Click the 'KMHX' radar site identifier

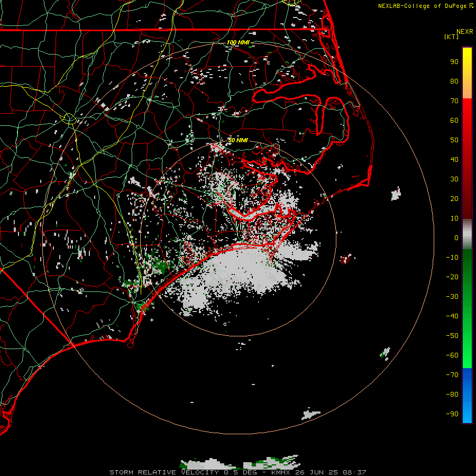280,472
